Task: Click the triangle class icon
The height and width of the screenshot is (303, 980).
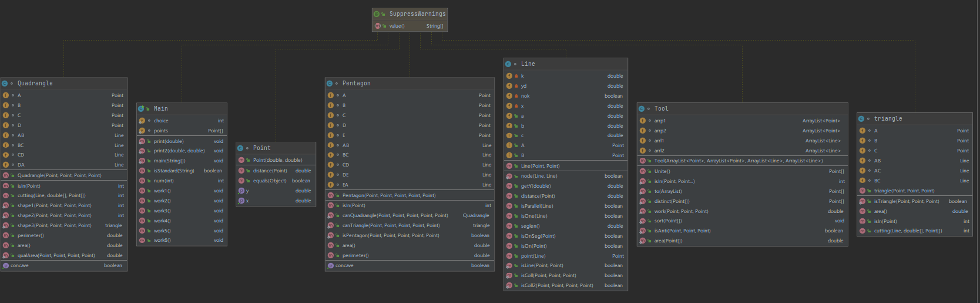Action: point(861,119)
